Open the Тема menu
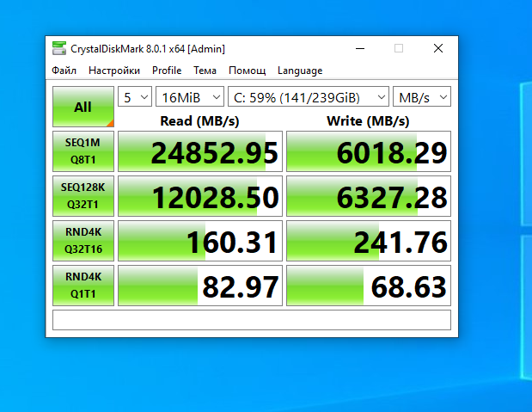532x412 pixels. click(205, 71)
